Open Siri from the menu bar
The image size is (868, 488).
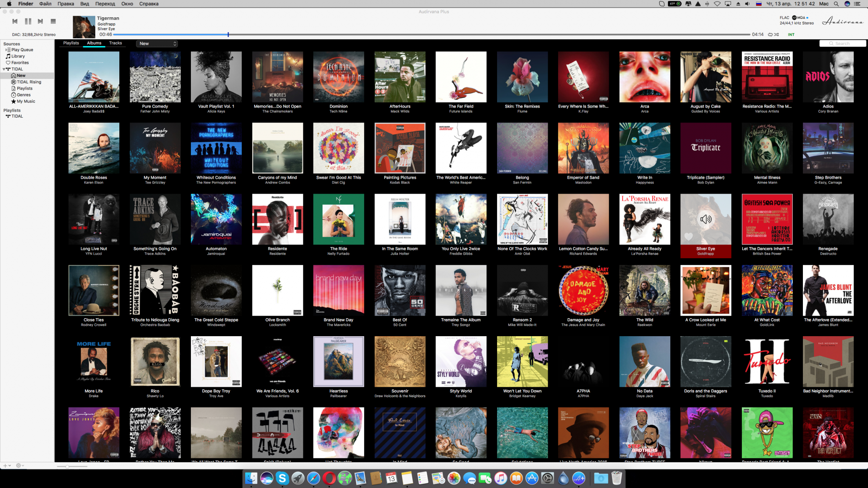point(847,4)
